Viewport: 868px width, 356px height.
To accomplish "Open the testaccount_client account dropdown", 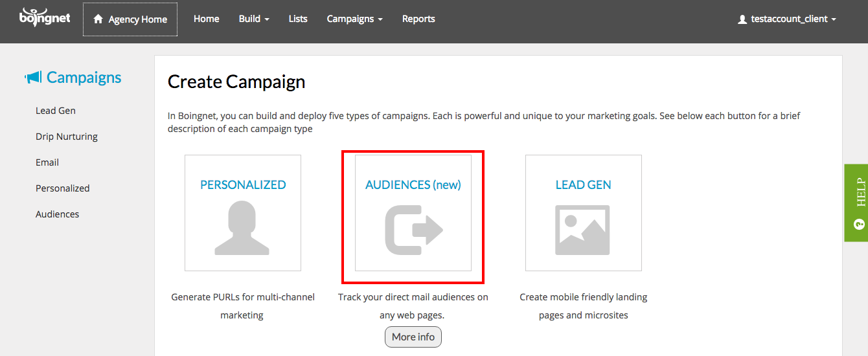I will tap(787, 19).
